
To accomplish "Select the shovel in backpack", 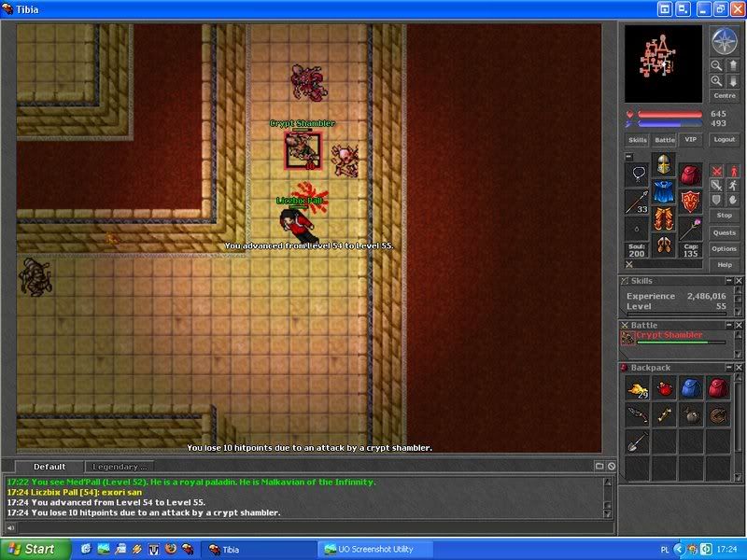I will coord(638,442).
